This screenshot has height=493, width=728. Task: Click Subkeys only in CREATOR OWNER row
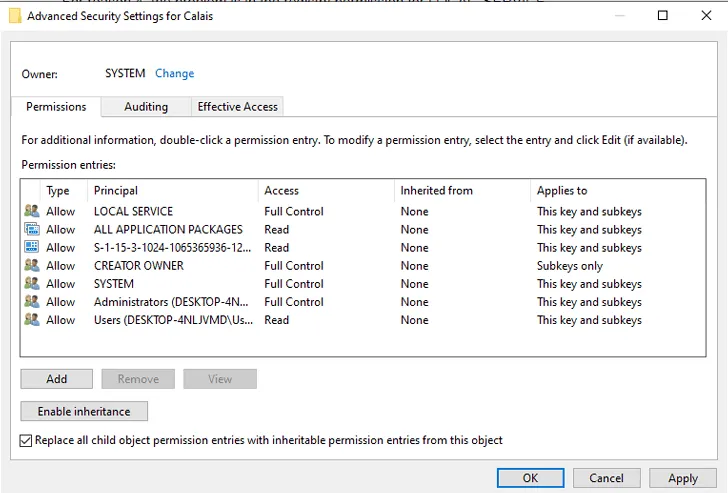[570, 266]
